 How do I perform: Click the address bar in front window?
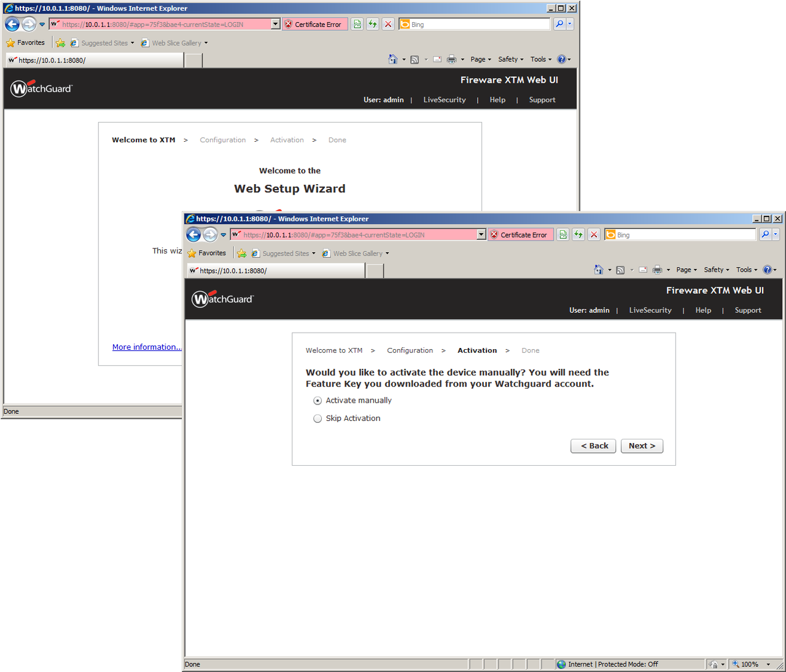[354, 235]
